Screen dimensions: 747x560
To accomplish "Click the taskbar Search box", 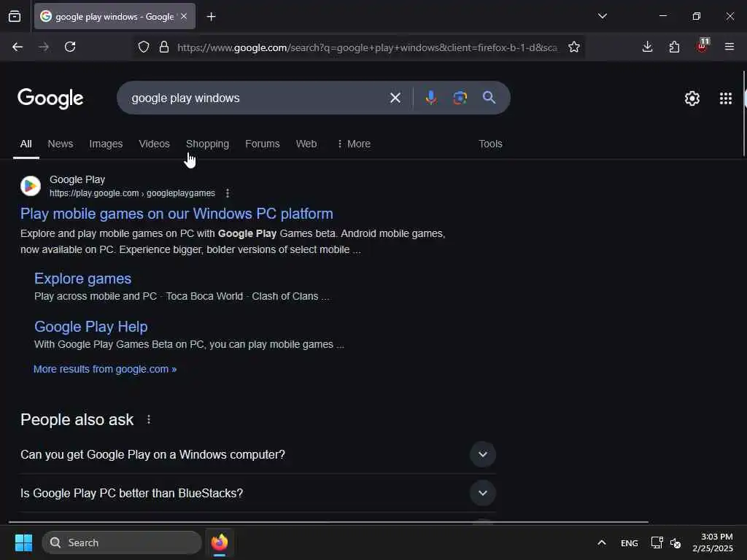I will point(122,542).
